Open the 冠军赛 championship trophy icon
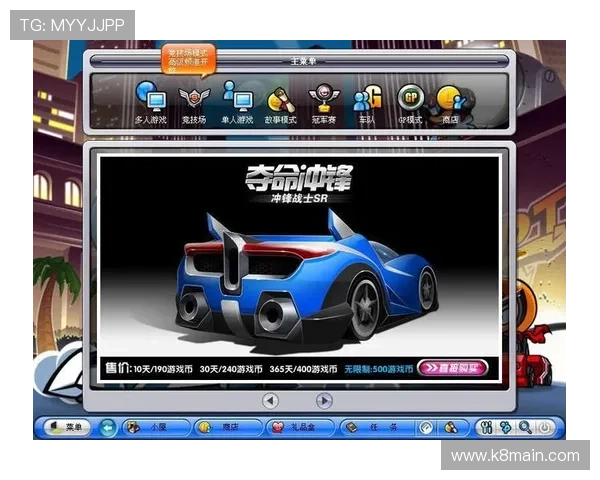This screenshot has height=480, width=600. pos(323,101)
